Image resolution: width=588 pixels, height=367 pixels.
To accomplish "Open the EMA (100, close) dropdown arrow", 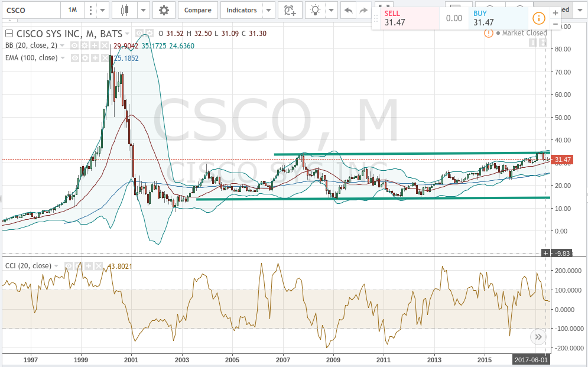I will click(63, 58).
